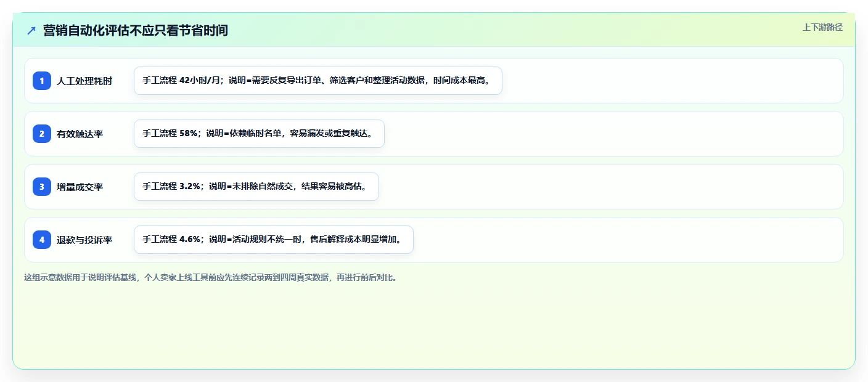
Task: Select step badge number 3
Action: (42, 187)
